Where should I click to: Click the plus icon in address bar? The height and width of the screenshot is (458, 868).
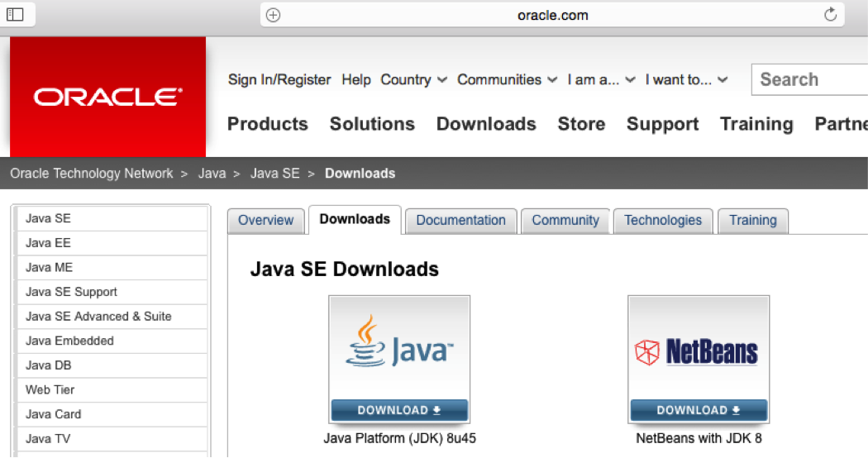(274, 15)
